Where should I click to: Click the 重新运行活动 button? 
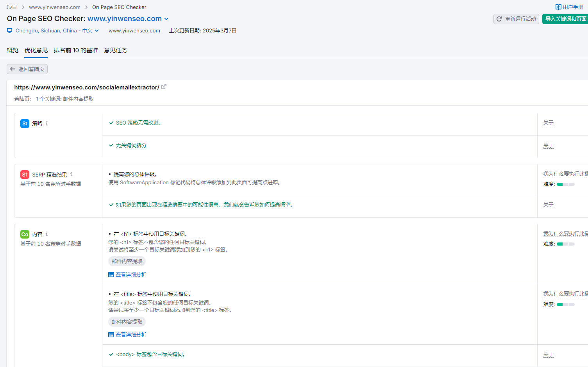(516, 19)
